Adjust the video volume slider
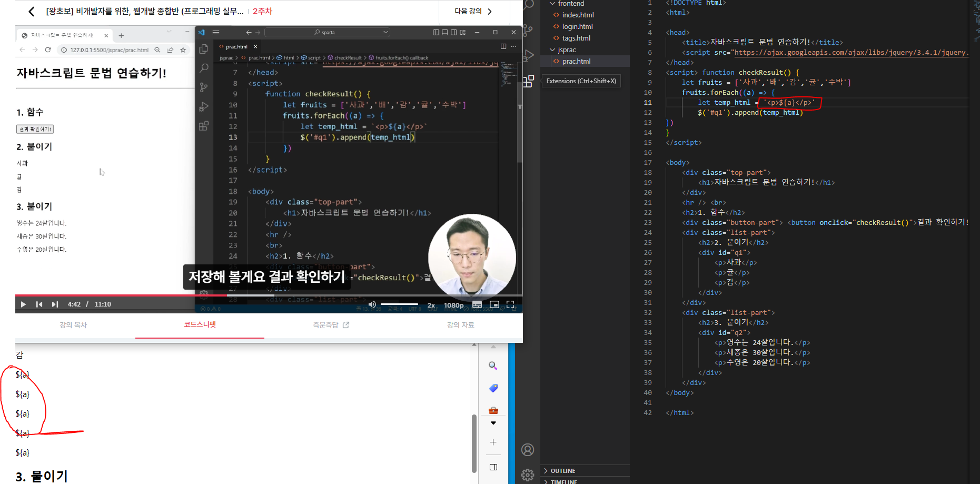980x484 pixels. point(399,304)
